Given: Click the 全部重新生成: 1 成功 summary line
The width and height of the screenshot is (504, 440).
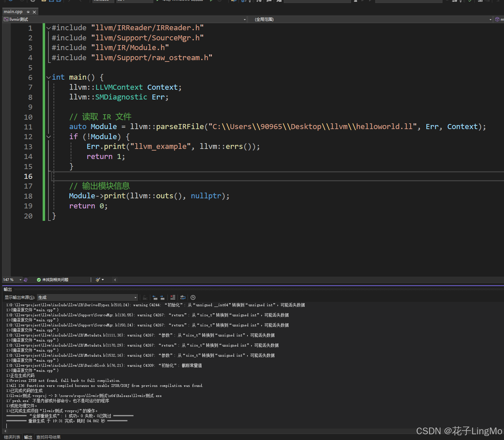Looking at the screenshot, I should pyautogui.click(x=70, y=416).
